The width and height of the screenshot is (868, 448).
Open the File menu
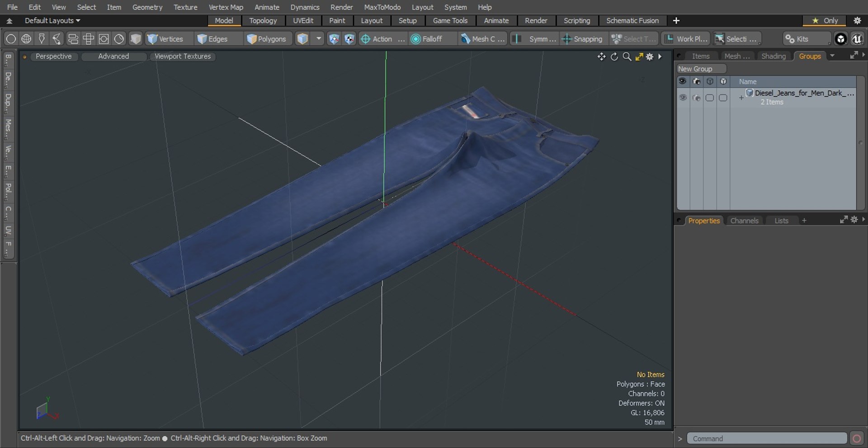click(12, 7)
